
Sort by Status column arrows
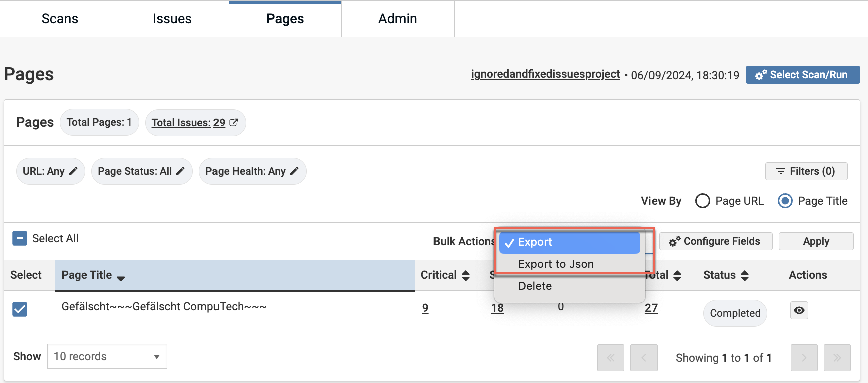tap(745, 275)
